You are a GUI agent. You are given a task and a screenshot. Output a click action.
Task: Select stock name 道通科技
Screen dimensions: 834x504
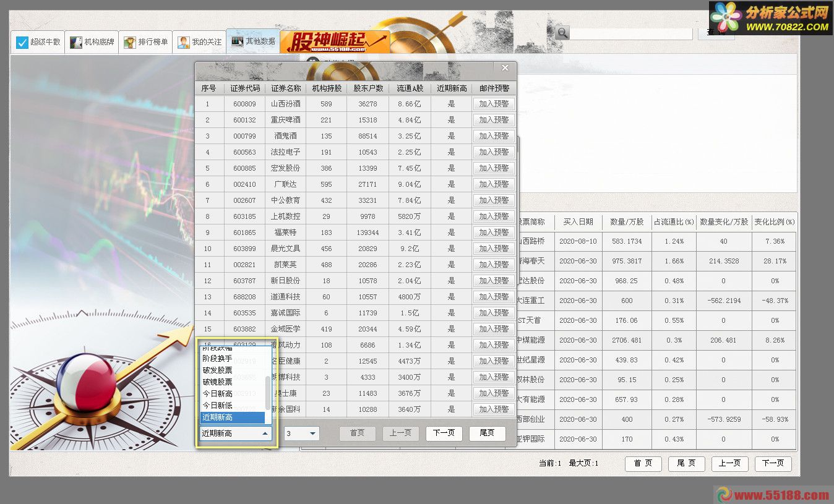(x=286, y=297)
